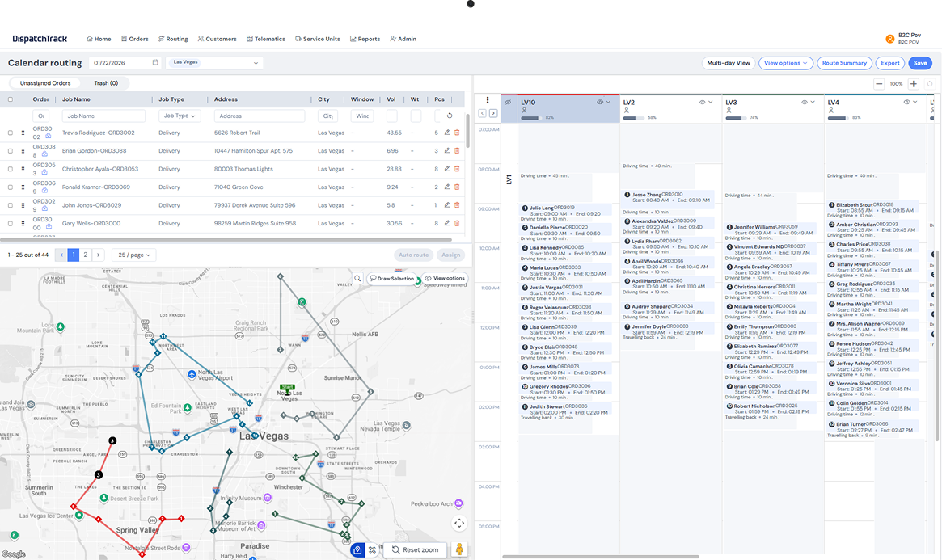The height and width of the screenshot is (560, 942).
Task: Open the B2C Pov user avatar
Action: (889, 39)
